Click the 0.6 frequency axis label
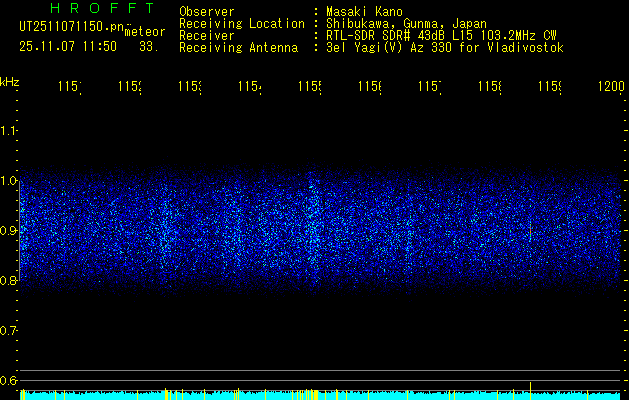This screenshot has width=629, height=400. point(9,380)
